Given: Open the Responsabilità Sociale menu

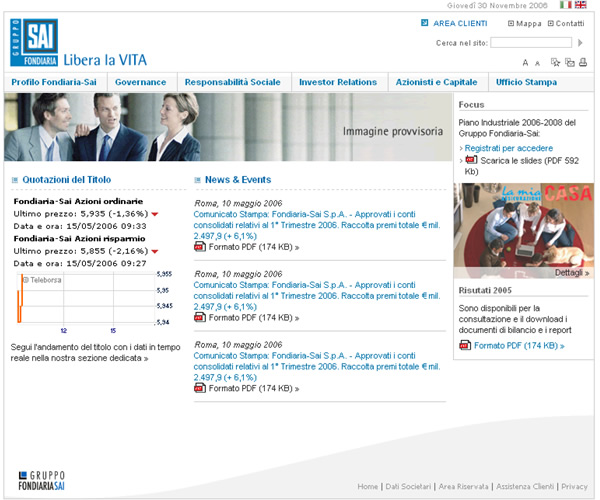Looking at the screenshot, I should (x=233, y=82).
